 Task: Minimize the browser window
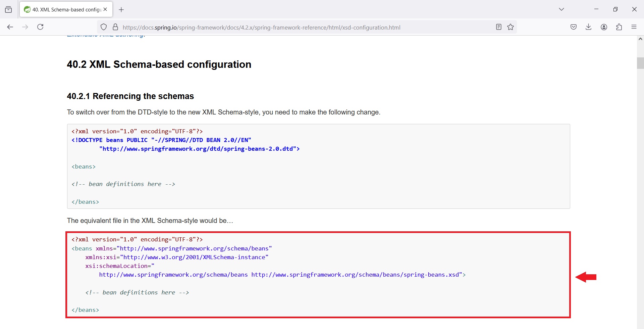[x=596, y=9]
